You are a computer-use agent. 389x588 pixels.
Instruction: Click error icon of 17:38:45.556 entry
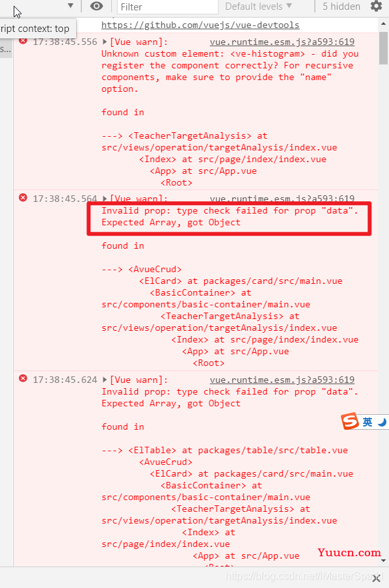[x=23, y=40]
